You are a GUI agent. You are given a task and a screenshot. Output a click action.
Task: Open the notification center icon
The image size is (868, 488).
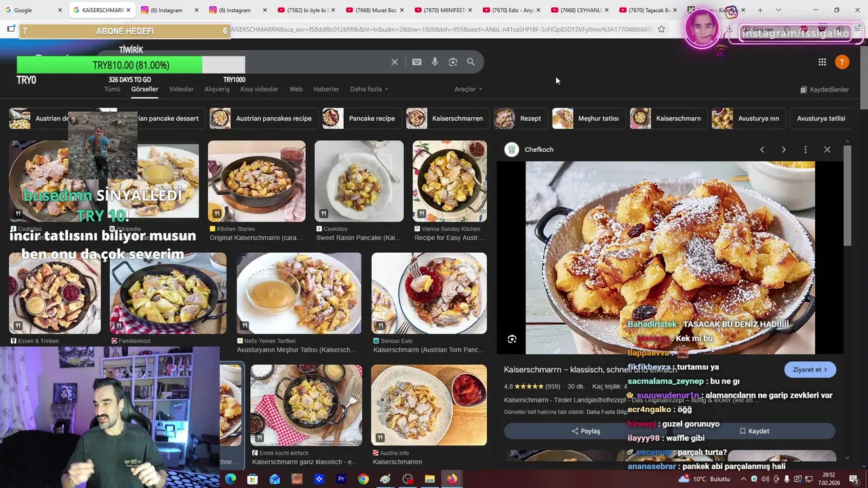tap(853, 479)
